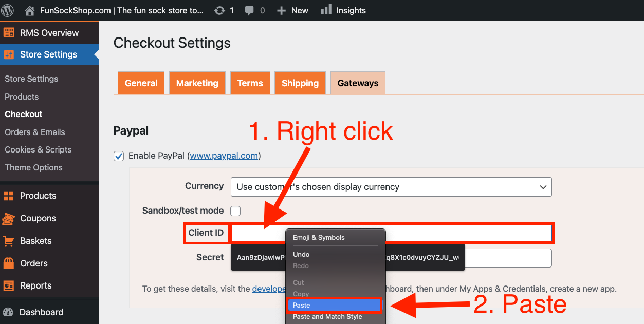
Task: Click the New button in admin bar
Action: tap(292, 10)
